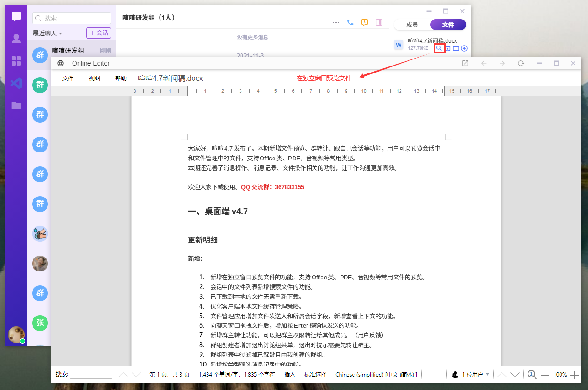Click 标准选择 selection mode in status bar
This screenshot has height=390, width=588.
click(x=315, y=374)
